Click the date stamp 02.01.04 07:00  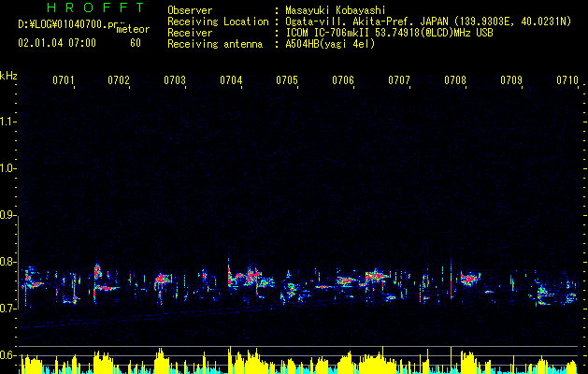pos(57,43)
